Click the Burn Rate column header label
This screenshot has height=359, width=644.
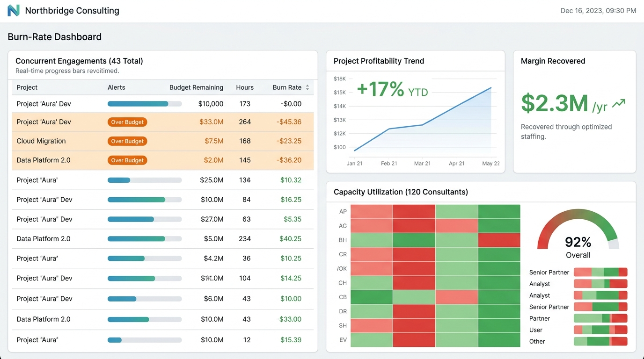click(x=287, y=87)
